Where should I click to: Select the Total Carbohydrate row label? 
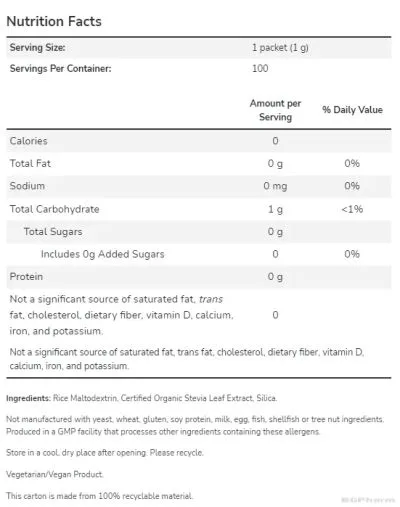54,209
